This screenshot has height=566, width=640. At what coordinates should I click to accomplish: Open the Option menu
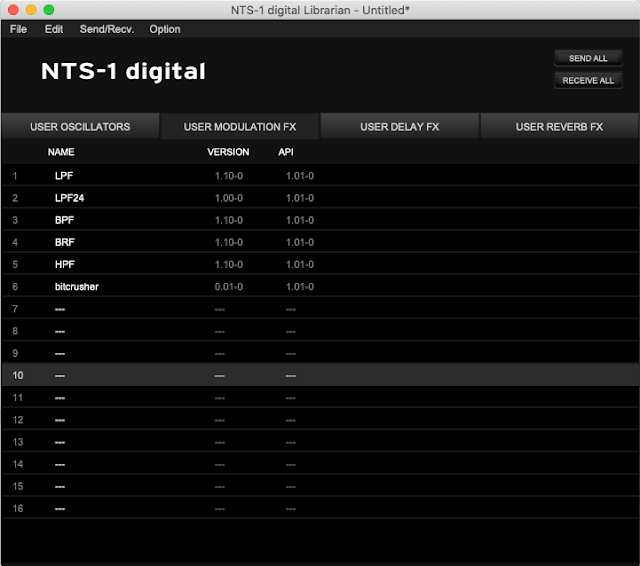165,29
